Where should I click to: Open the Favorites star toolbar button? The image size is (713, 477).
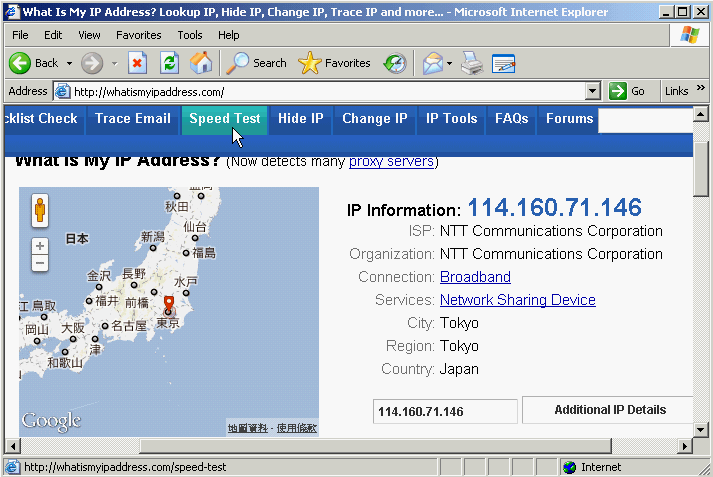335,63
